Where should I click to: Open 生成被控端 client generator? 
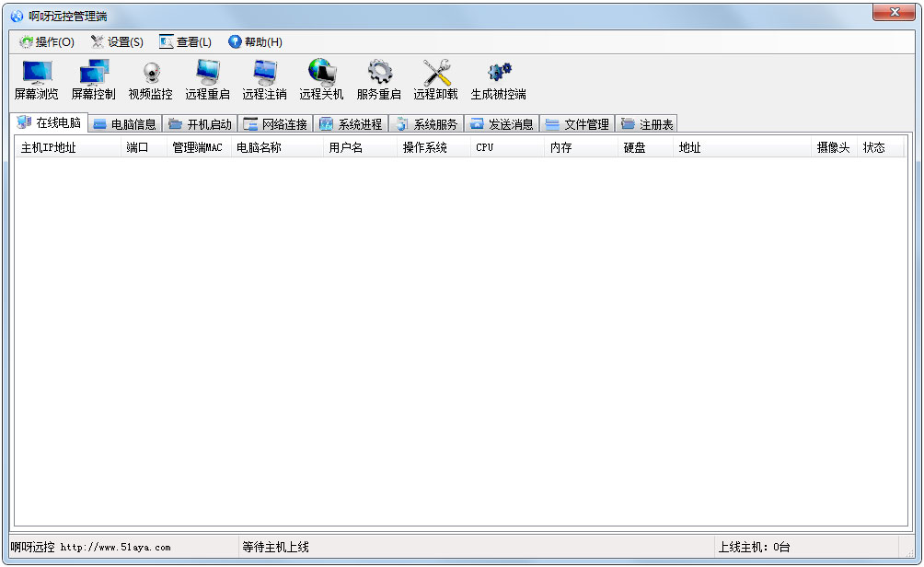(498, 79)
